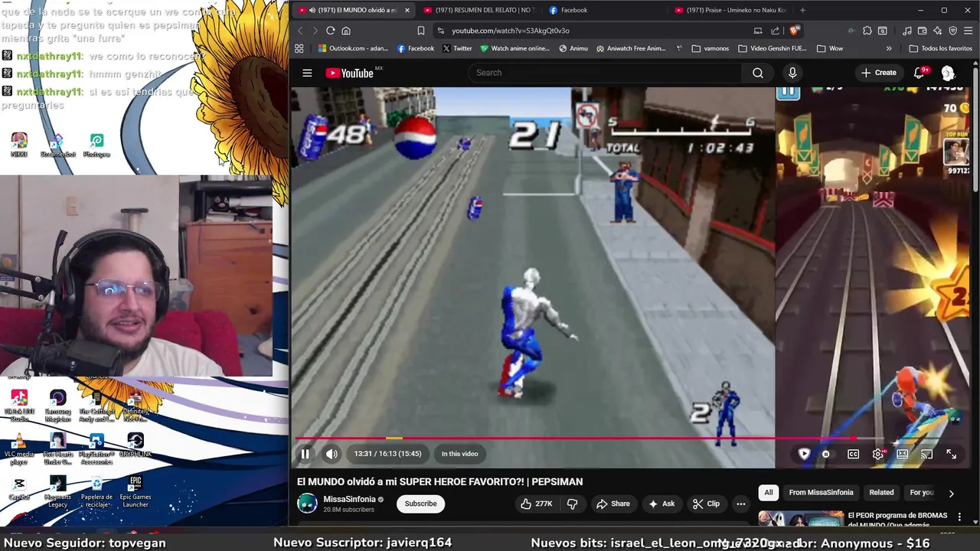
Task: Open the In this video chapters button
Action: tap(459, 454)
